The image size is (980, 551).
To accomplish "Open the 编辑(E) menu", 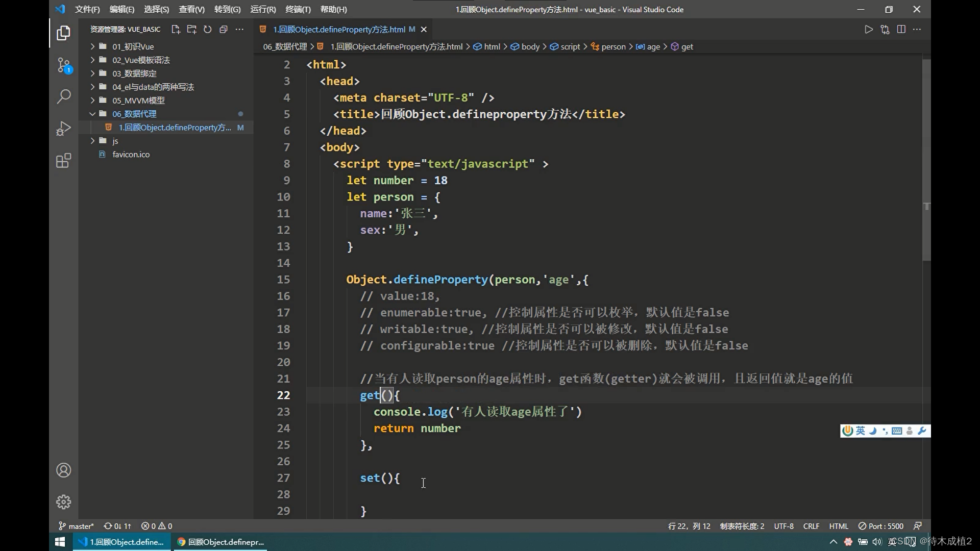I will point(122,9).
